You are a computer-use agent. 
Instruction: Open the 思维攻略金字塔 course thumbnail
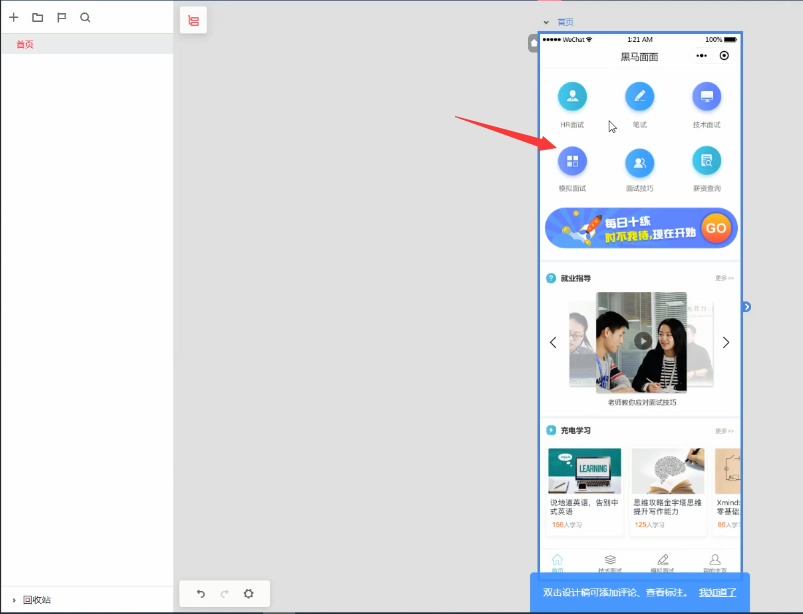668,471
